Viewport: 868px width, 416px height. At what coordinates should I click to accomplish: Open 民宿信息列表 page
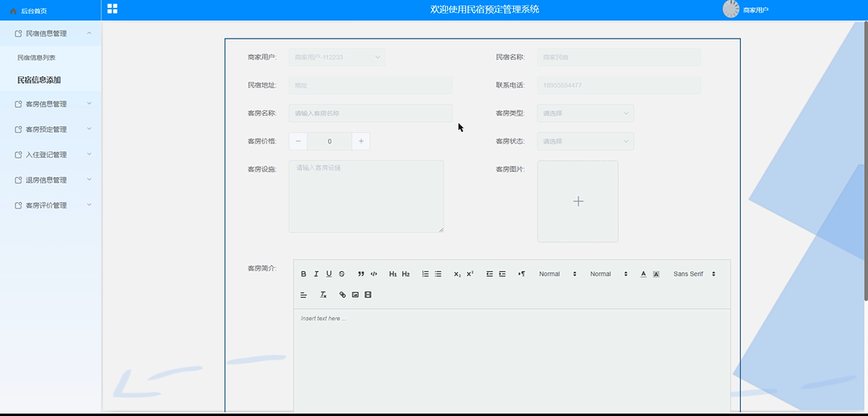click(36, 58)
